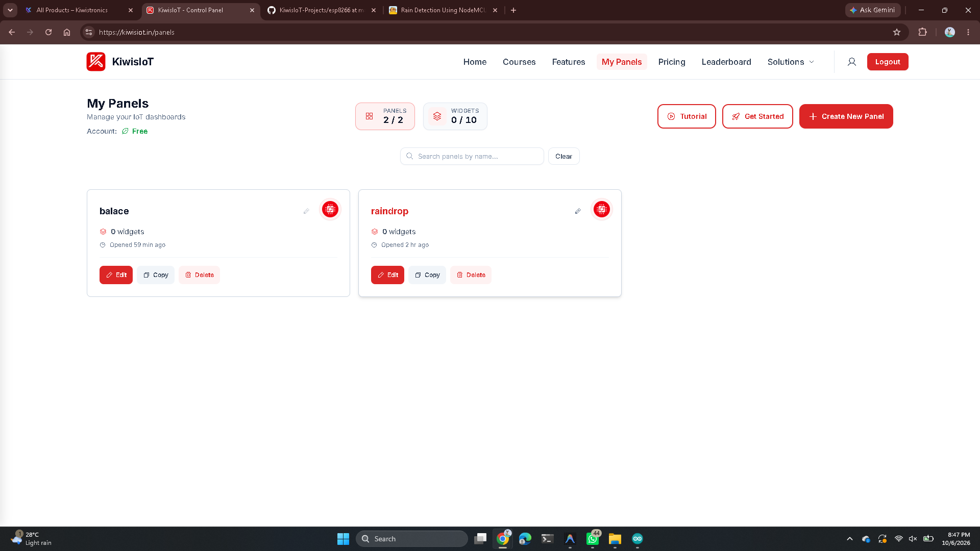Viewport: 980px width, 551px height.
Task: Open the Pricing page
Action: pyautogui.click(x=672, y=62)
